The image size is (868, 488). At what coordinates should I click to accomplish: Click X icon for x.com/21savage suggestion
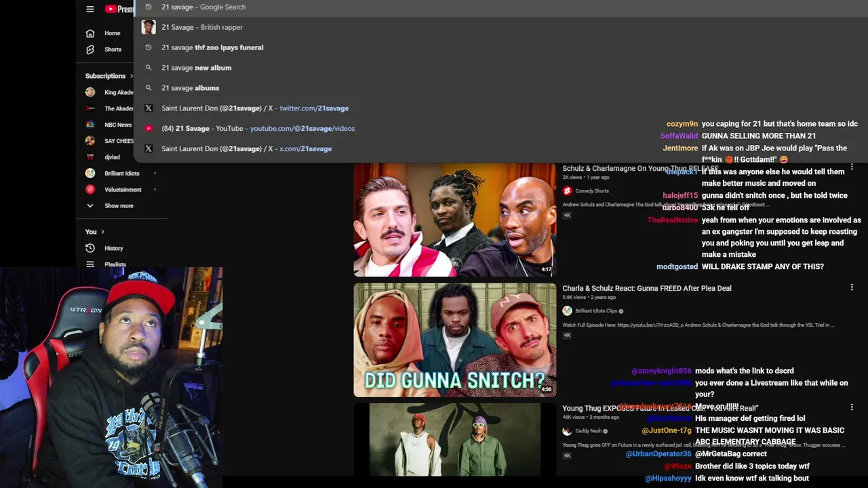tap(149, 148)
